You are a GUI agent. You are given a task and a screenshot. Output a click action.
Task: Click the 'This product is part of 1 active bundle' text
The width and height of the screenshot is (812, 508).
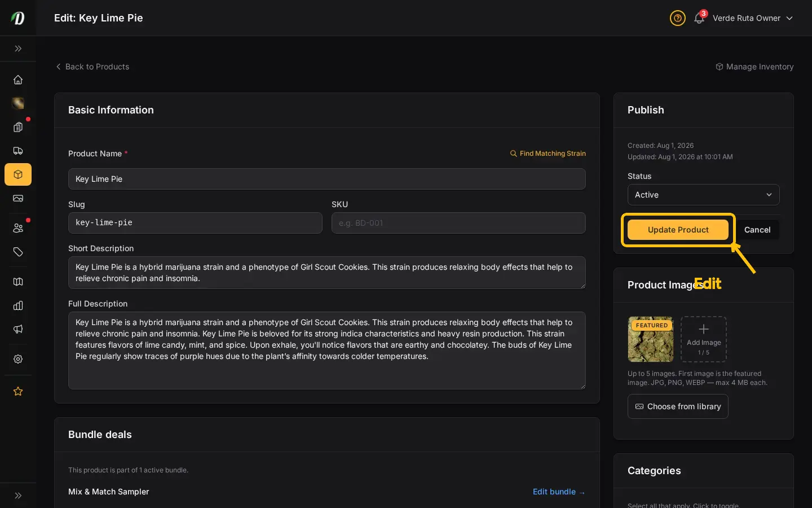pyautogui.click(x=129, y=470)
